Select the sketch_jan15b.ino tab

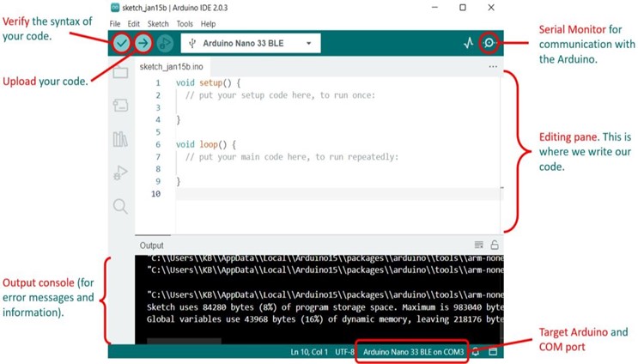pos(172,66)
